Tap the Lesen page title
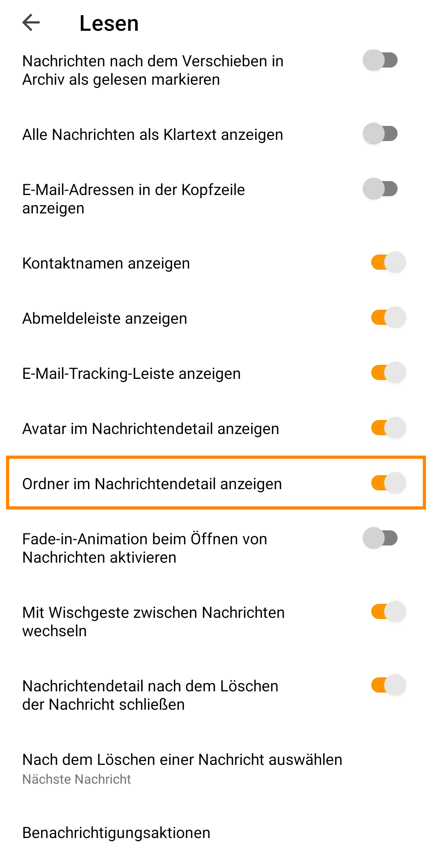432x868 pixels. click(x=109, y=23)
